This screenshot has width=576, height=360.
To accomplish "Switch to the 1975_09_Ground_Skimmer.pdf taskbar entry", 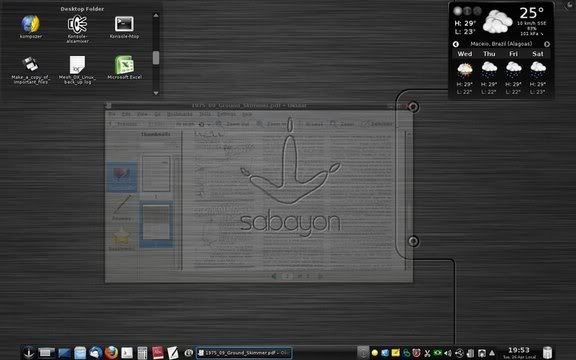I will (244, 353).
